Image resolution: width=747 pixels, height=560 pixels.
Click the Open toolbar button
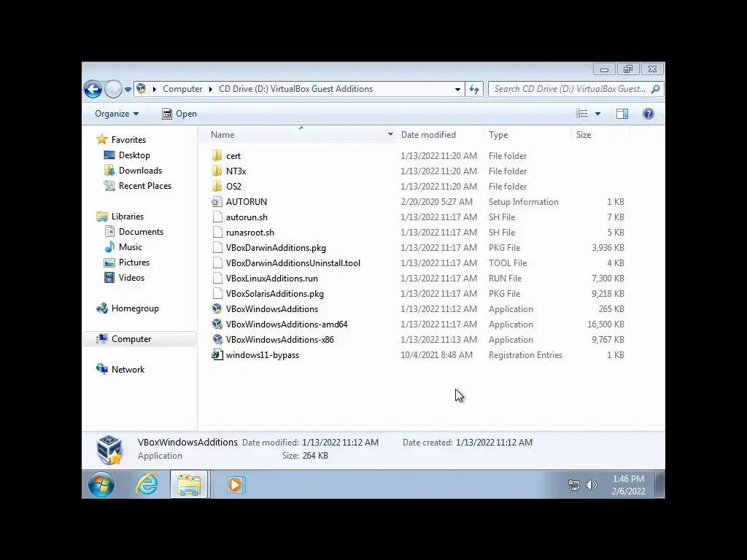(179, 114)
